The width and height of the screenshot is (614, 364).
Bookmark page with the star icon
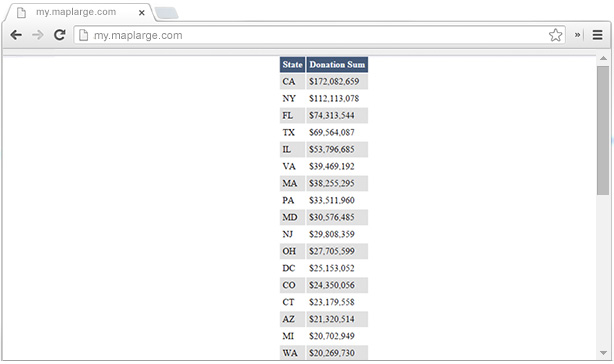click(555, 35)
